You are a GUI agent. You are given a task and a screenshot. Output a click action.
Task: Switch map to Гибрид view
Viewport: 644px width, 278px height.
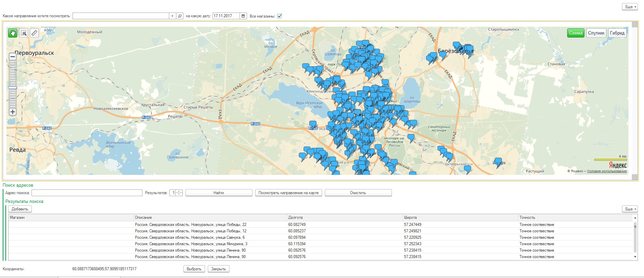617,33
